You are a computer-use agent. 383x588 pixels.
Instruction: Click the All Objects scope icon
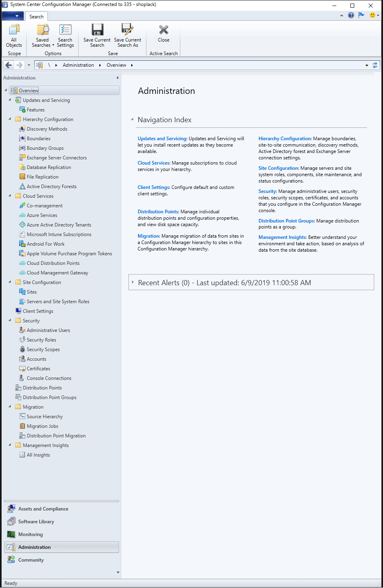[x=14, y=30]
